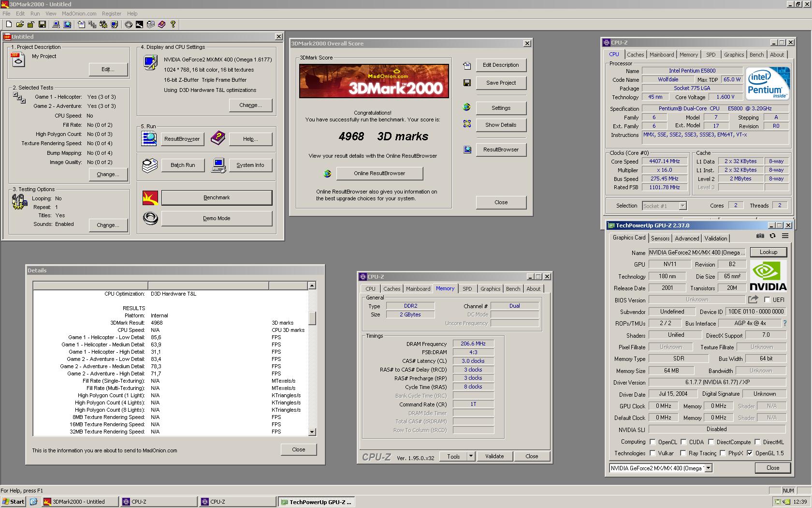
Task: Switch to the Sensors tab in GPU-Z
Action: pos(660,238)
